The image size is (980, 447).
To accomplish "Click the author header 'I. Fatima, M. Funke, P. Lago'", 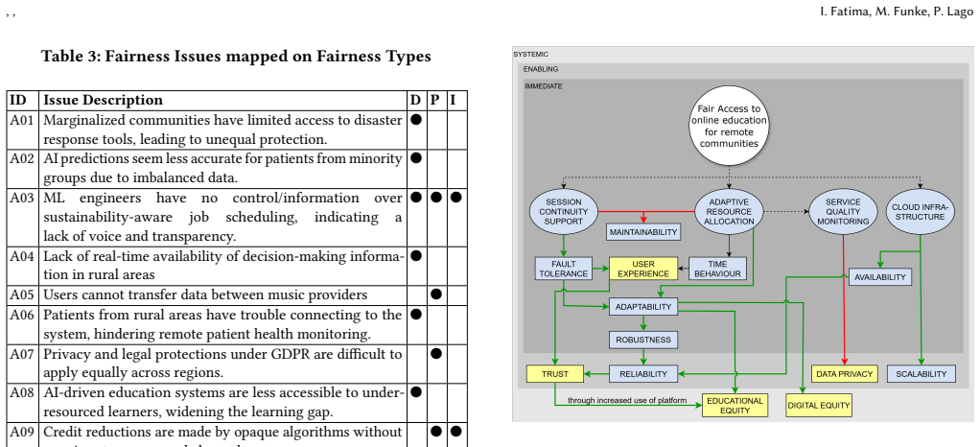I will (897, 12).
